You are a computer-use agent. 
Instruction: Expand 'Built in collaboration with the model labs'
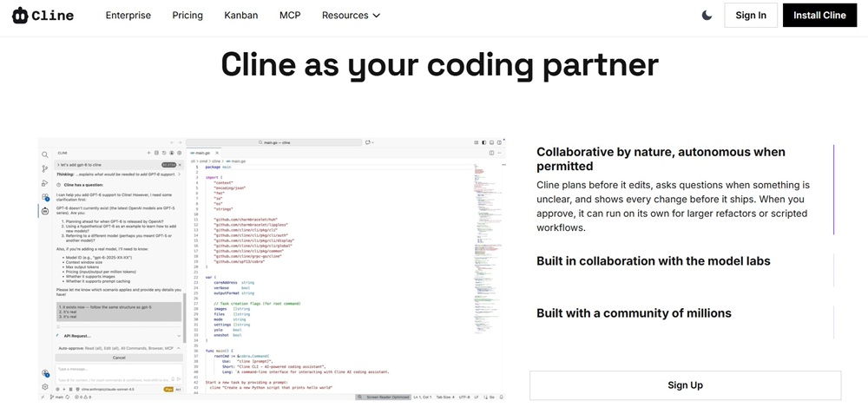(x=653, y=261)
